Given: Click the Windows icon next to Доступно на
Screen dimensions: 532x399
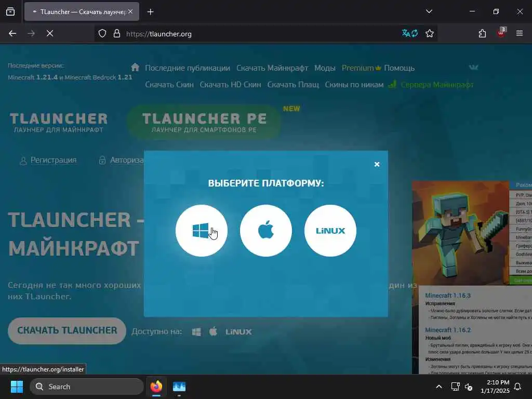Looking at the screenshot, I should click(196, 332).
